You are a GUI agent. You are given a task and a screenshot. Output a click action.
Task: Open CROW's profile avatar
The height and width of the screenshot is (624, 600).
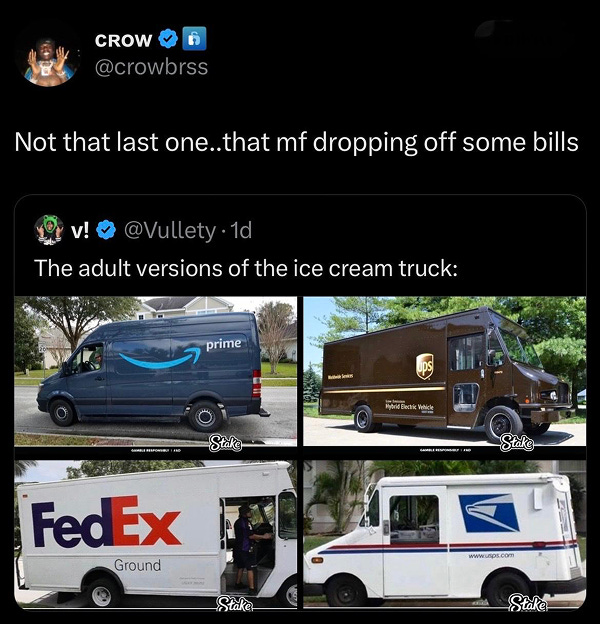point(49,60)
